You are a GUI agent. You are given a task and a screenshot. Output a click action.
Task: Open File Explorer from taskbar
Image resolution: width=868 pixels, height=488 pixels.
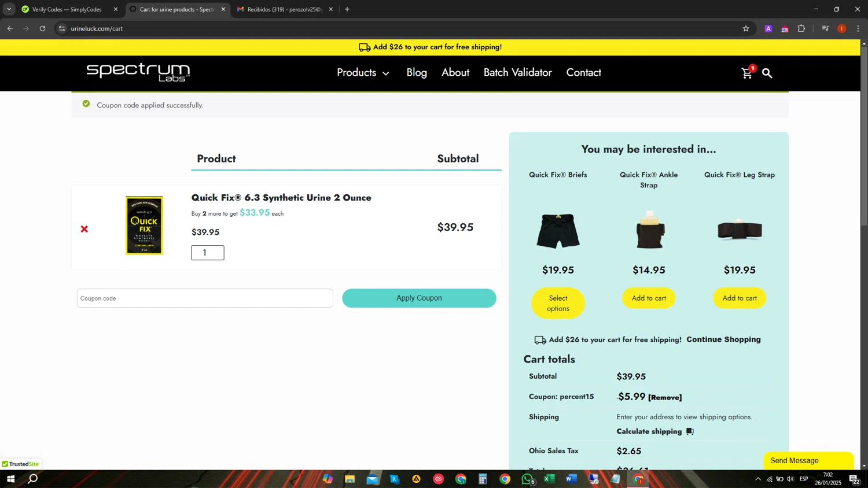coord(350,479)
